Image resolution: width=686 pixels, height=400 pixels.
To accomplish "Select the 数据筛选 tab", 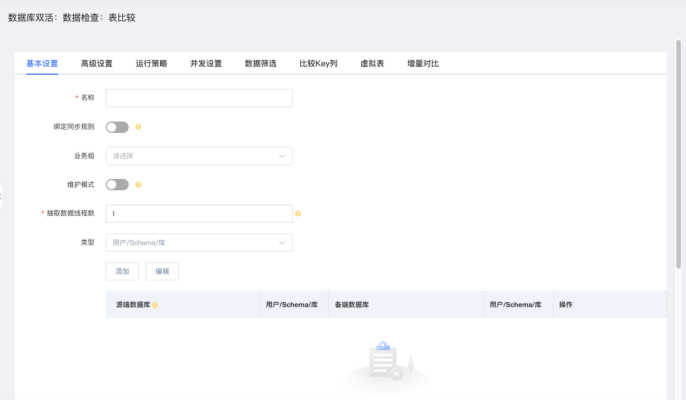I will click(260, 63).
